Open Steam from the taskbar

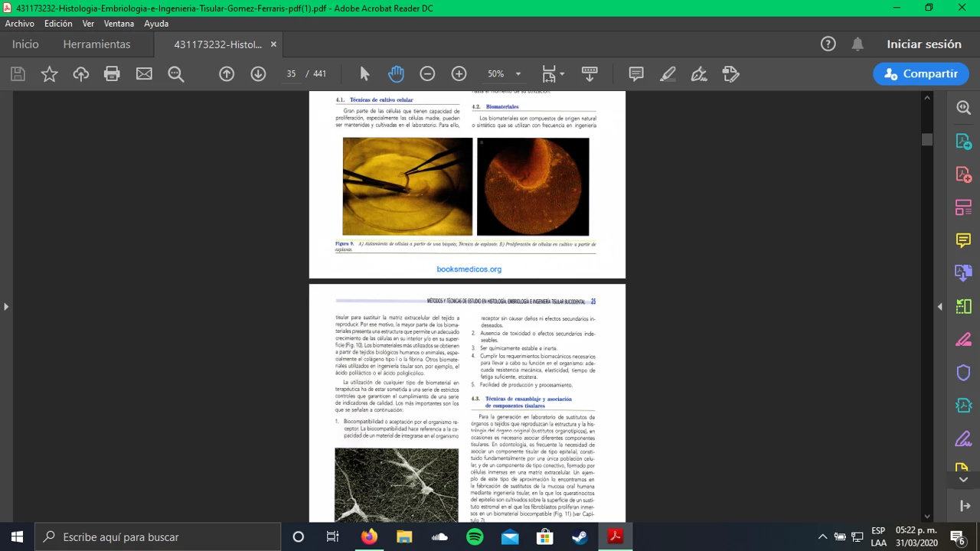tap(580, 537)
